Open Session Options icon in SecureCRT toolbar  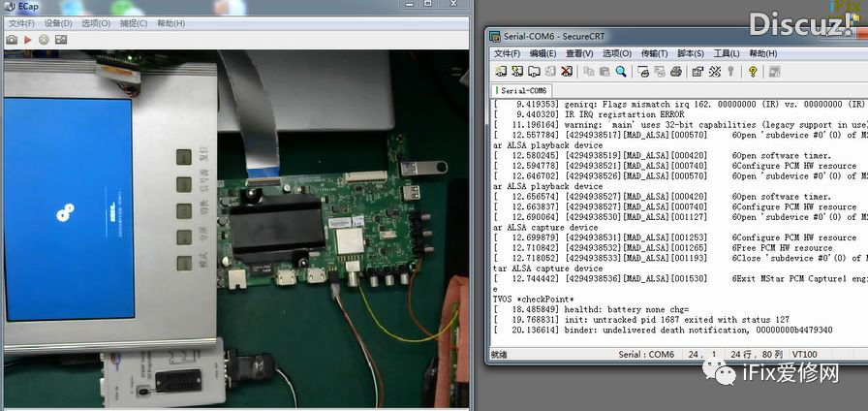pos(697,72)
